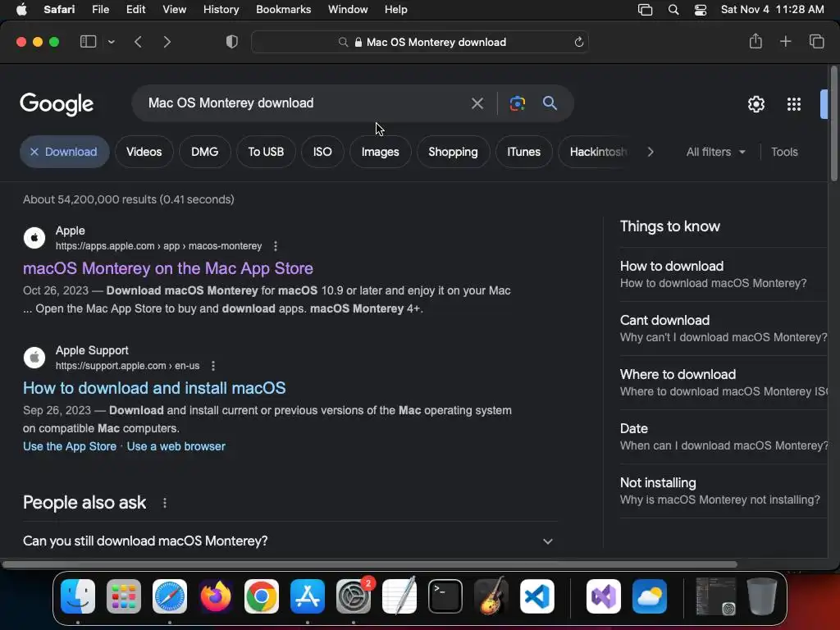
Task: Submit search with magnifier icon
Action: point(550,103)
